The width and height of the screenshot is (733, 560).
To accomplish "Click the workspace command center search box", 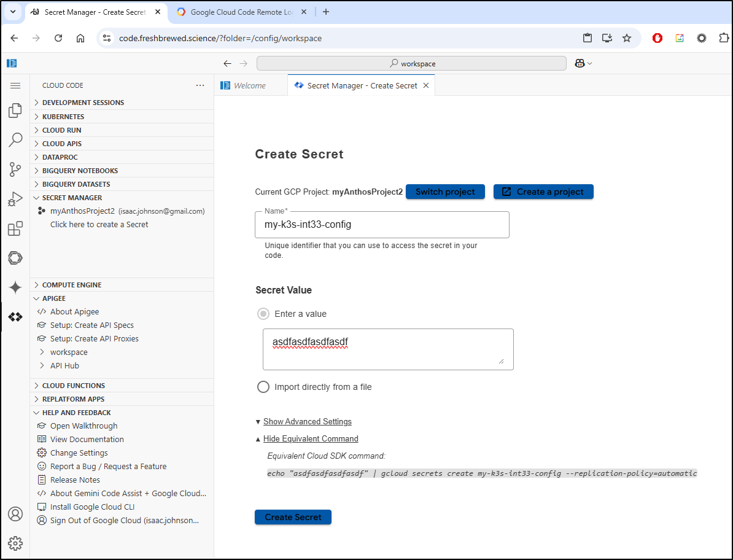I will point(411,64).
